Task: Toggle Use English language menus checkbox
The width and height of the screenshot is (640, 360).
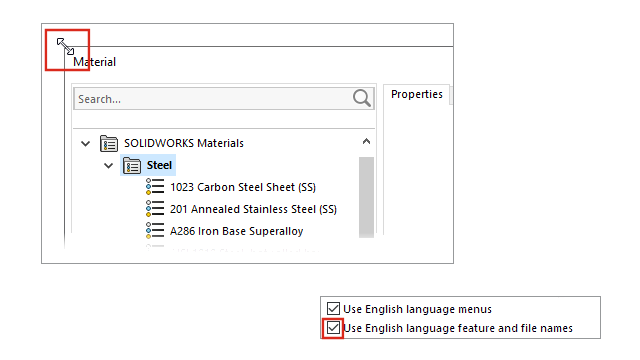Action: [x=333, y=309]
